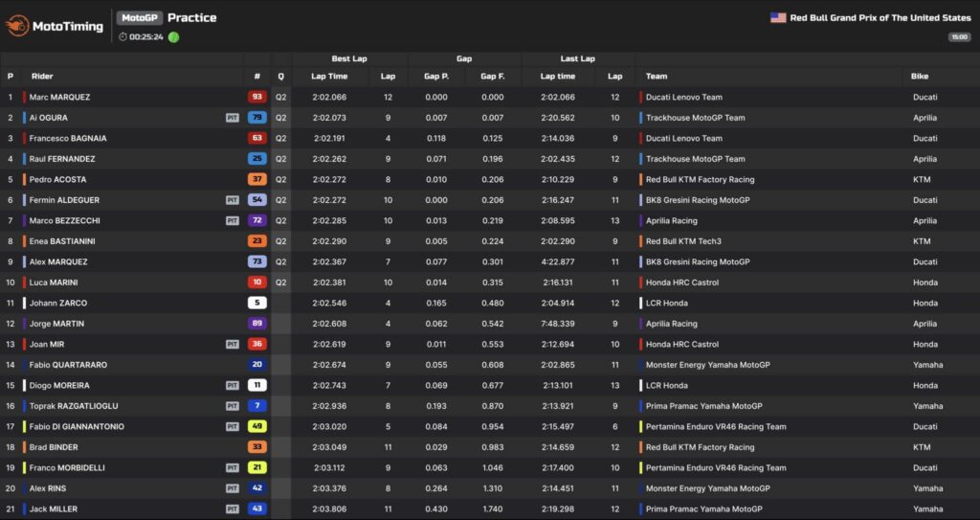Select rider name Enea BASTIANINI
Viewport: 980px width, 520px height.
point(62,241)
